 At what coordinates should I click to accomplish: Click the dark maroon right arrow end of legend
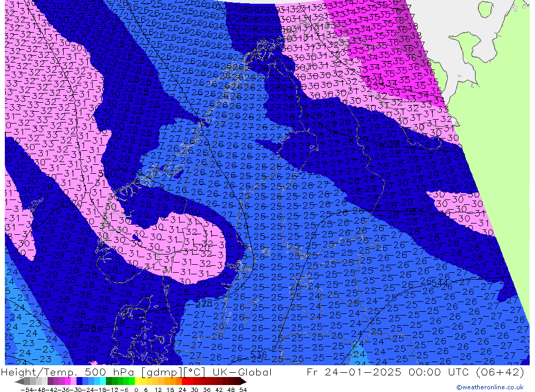[243, 381]
